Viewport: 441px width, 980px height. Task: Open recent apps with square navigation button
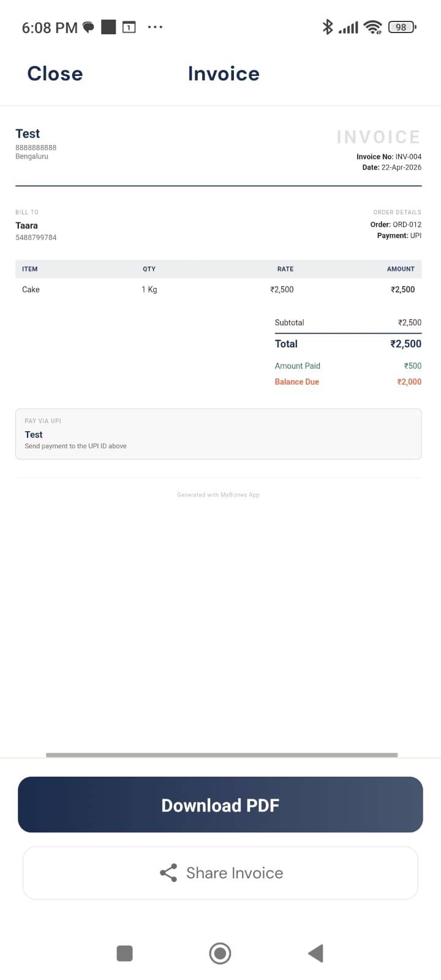pos(124,953)
